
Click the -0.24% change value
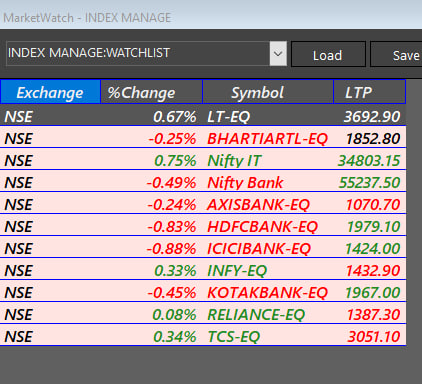point(172,205)
